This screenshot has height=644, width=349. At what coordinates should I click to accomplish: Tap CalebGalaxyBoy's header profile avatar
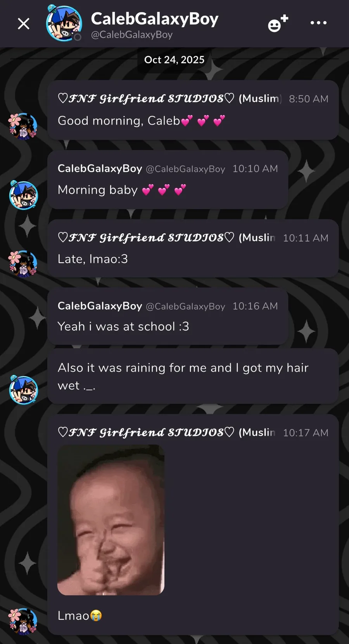click(x=64, y=23)
